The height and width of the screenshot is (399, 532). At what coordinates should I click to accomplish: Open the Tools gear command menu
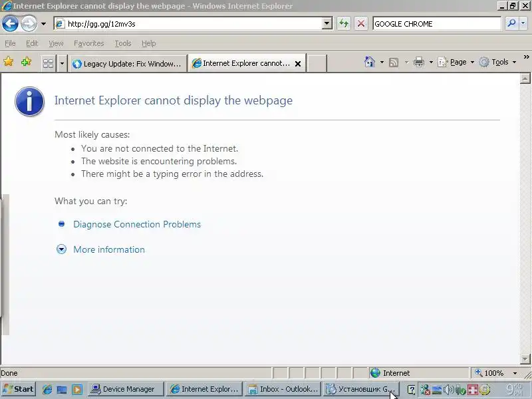pos(497,62)
